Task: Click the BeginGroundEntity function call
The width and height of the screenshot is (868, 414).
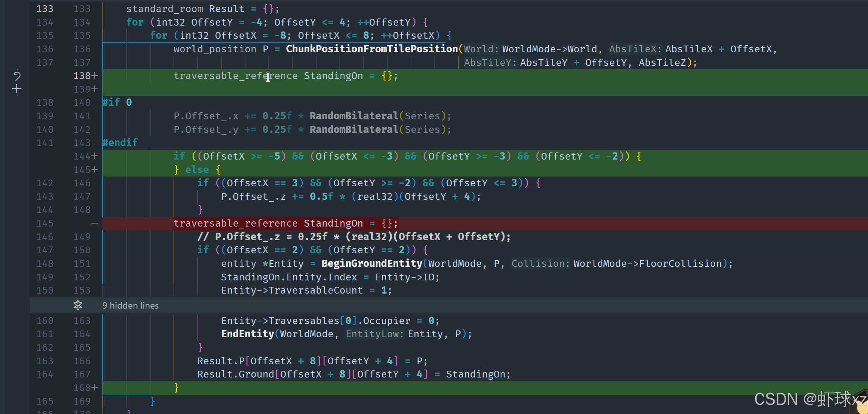Action: click(372, 263)
